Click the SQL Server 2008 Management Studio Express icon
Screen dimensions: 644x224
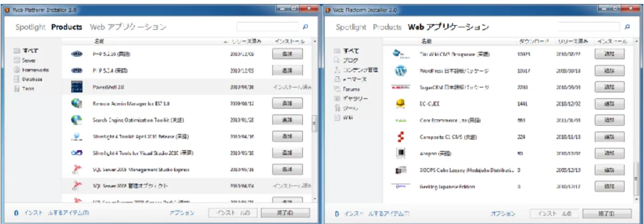pos(77,169)
